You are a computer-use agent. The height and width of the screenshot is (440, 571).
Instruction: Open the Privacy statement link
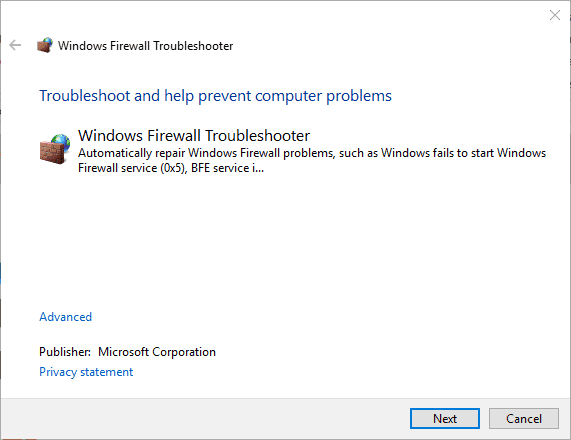click(86, 372)
